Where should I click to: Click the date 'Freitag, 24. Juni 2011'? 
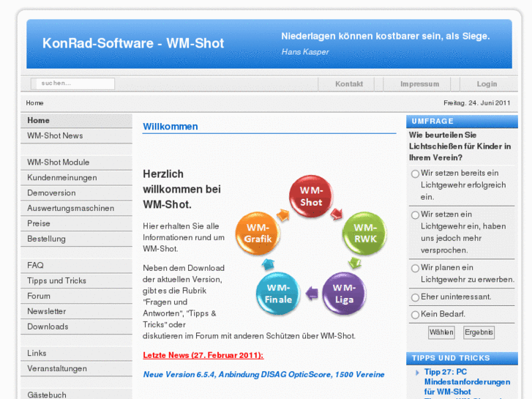pos(476,103)
